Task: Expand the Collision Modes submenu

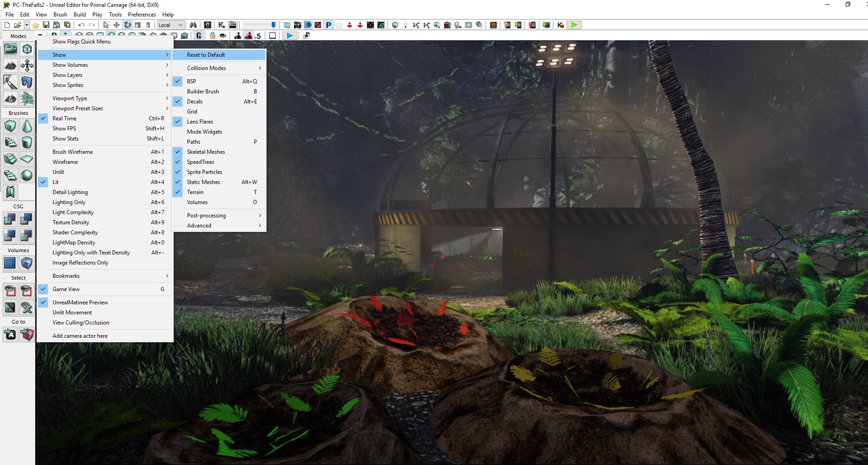Action: [x=219, y=68]
